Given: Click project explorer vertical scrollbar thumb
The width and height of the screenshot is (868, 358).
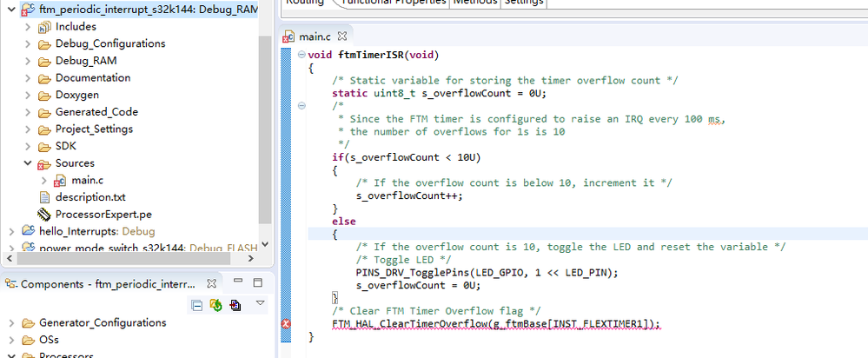Looking at the screenshot, I should pos(265,129).
